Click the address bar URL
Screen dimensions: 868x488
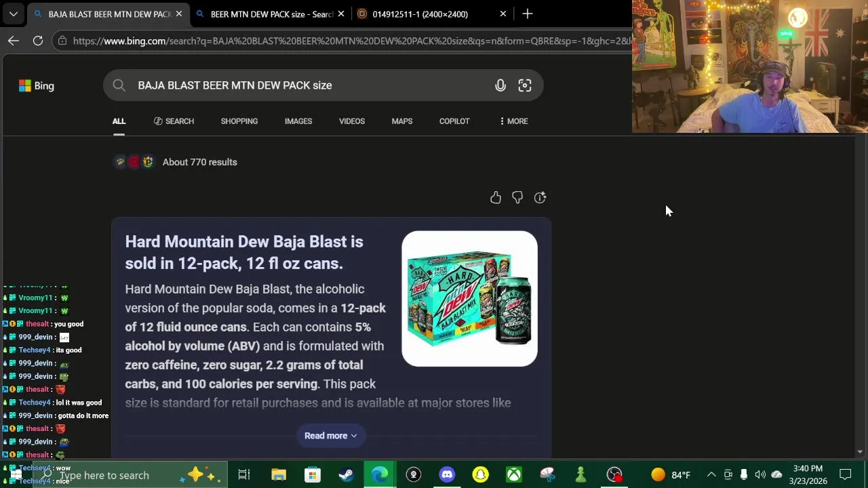click(353, 41)
